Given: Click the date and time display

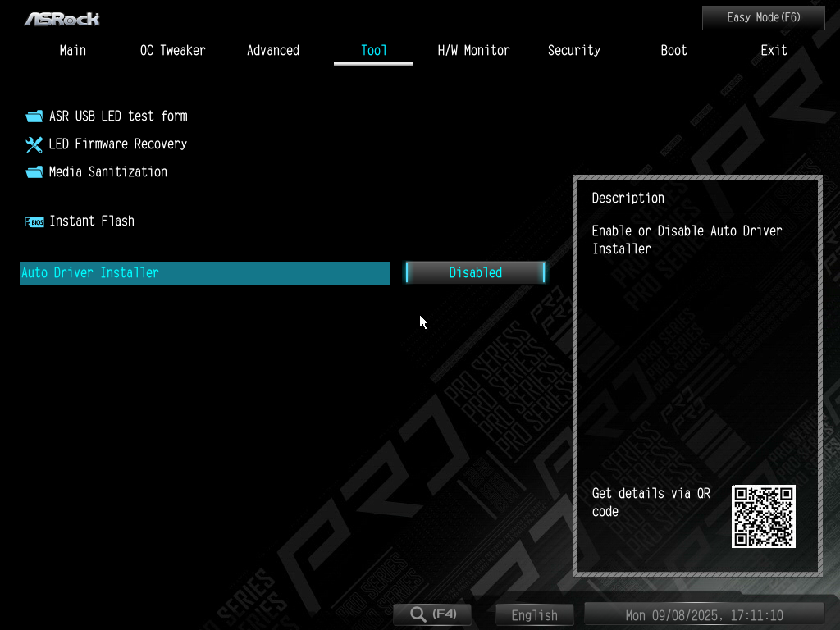Looking at the screenshot, I should tap(704, 615).
